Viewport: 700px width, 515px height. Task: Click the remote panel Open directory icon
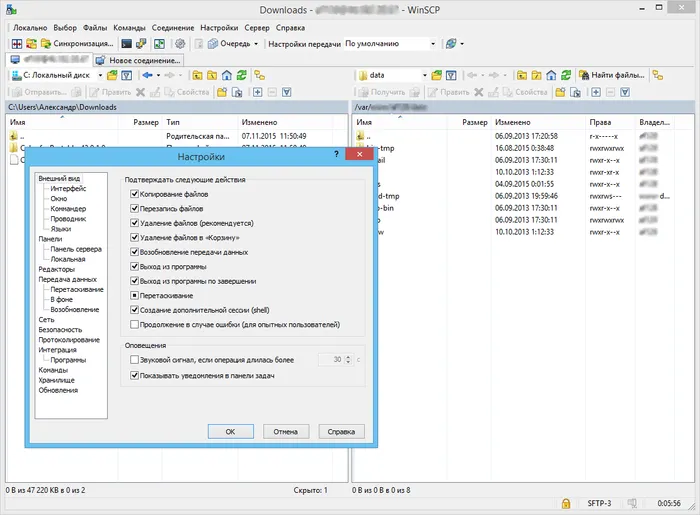point(437,75)
